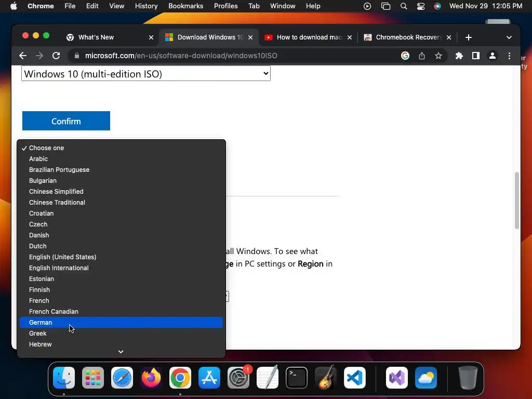Choose English (United States) option
This screenshot has width=532, height=399.
pyautogui.click(x=121, y=257)
